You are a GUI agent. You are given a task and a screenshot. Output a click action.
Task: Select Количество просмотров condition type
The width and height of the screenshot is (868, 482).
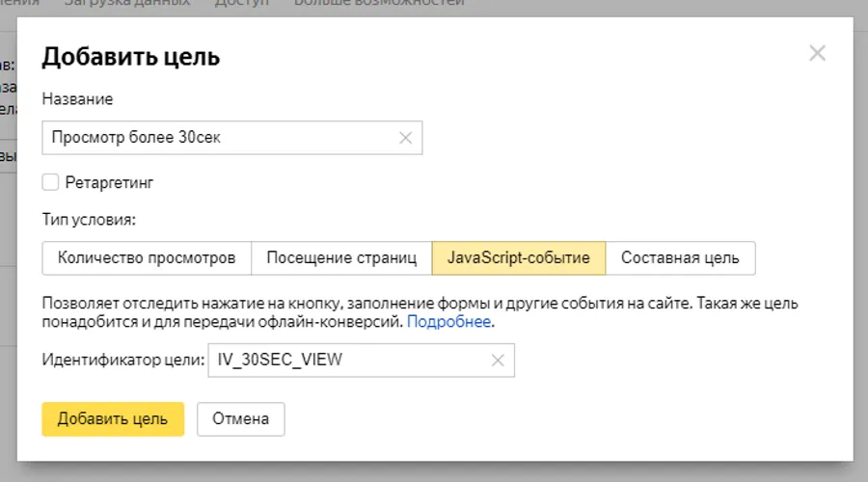click(147, 258)
